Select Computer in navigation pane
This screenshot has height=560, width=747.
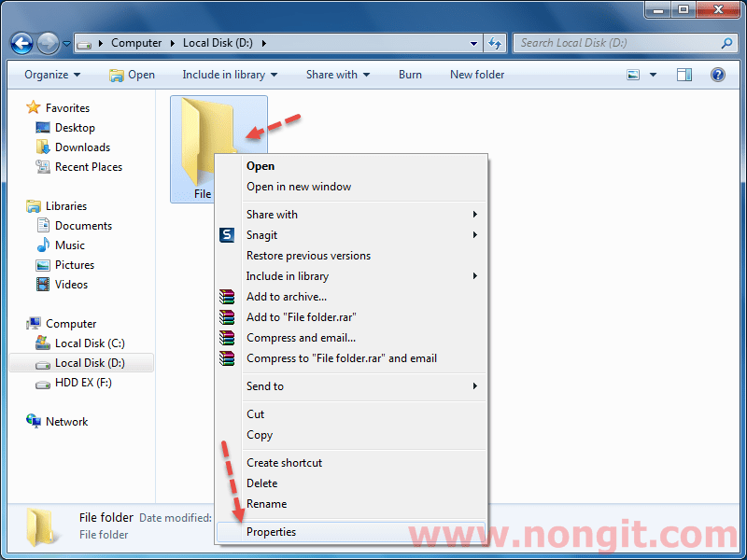coord(61,323)
